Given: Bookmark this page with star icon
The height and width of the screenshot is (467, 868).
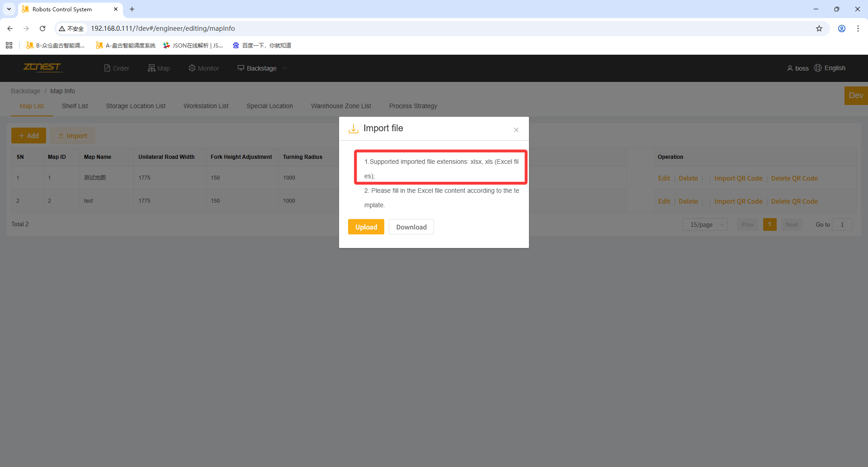Looking at the screenshot, I should coord(819,29).
